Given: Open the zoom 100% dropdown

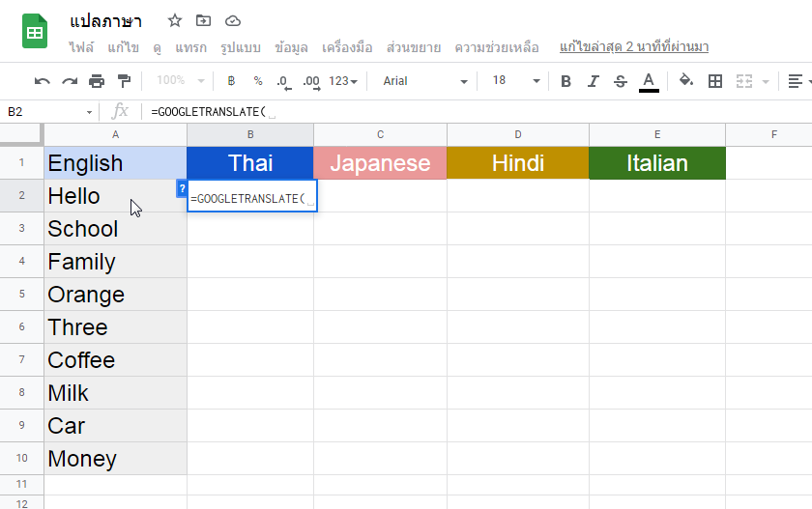Looking at the screenshot, I should 180,81.
